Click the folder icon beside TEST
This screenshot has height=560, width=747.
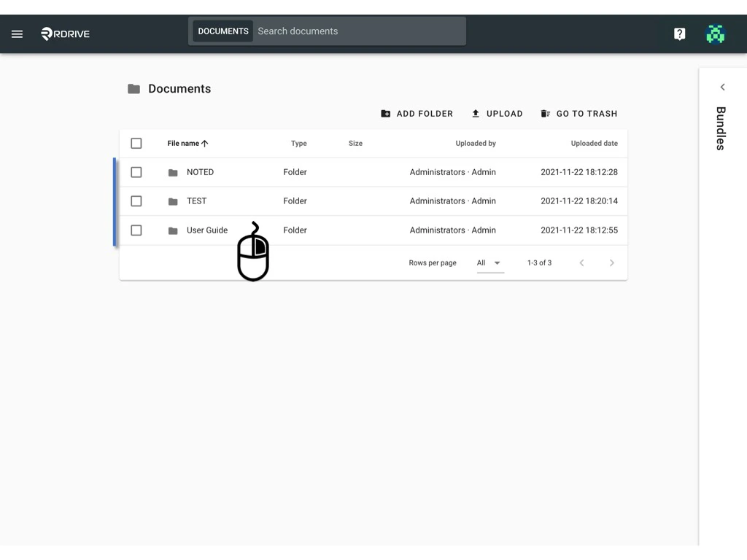coord(172,201)
